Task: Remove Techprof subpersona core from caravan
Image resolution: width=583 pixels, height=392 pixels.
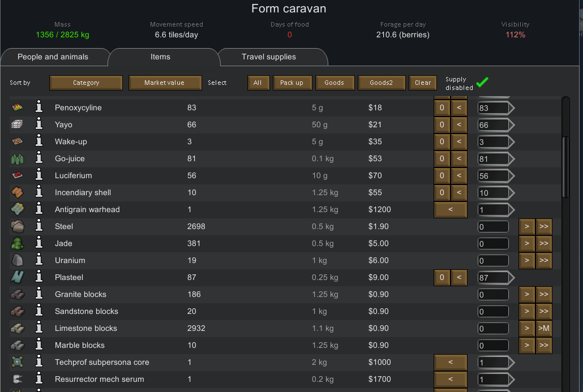Action: [x=450, y=362]
